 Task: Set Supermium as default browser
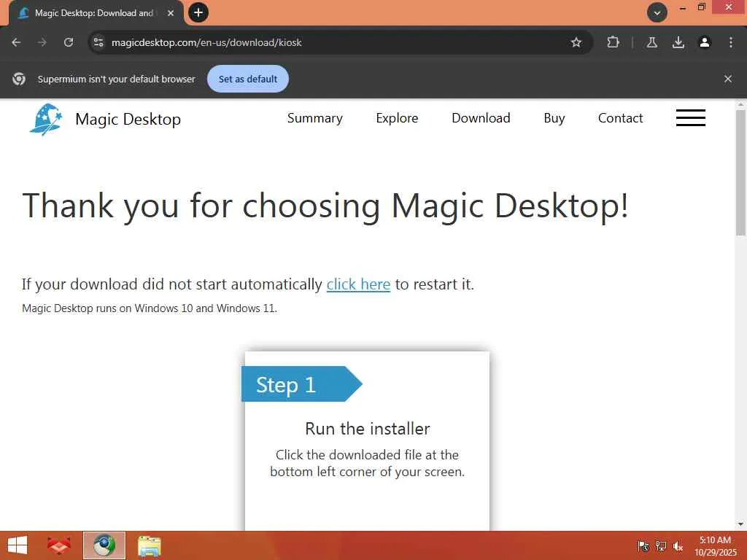(x=248, y=79)
